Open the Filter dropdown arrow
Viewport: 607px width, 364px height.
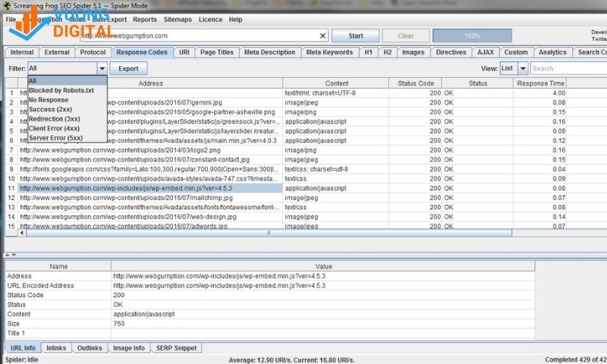click(102, 68)
